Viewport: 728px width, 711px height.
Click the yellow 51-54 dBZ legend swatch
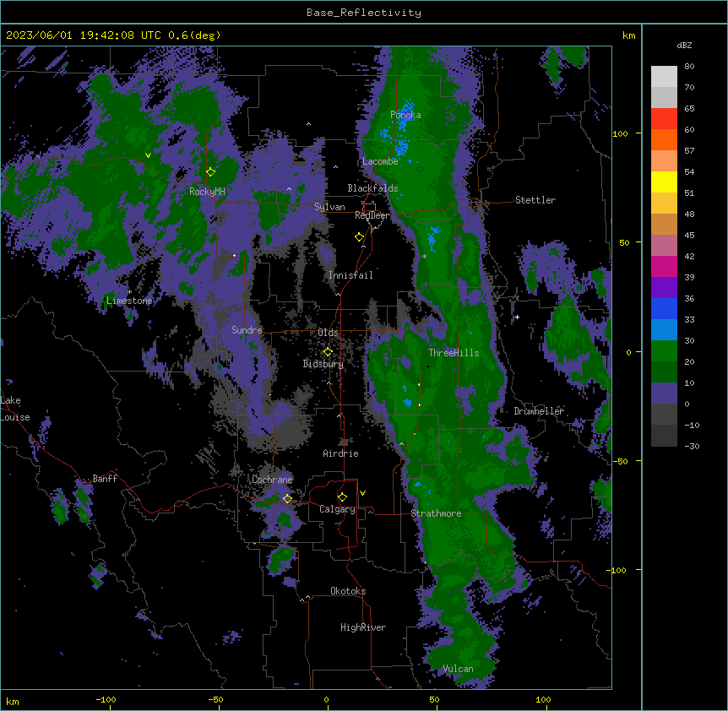pyautogui.click(x=664, y=182)
